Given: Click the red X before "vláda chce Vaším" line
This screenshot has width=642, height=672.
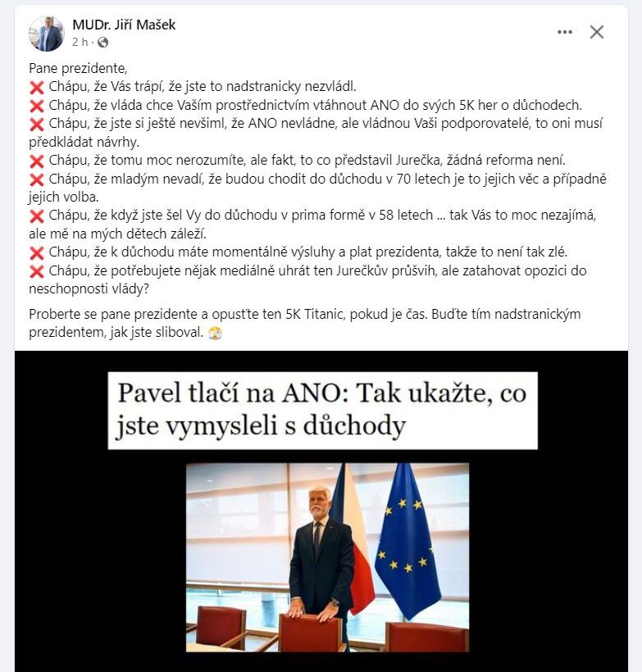Looking at the screenshot, I should click(37, 106).
